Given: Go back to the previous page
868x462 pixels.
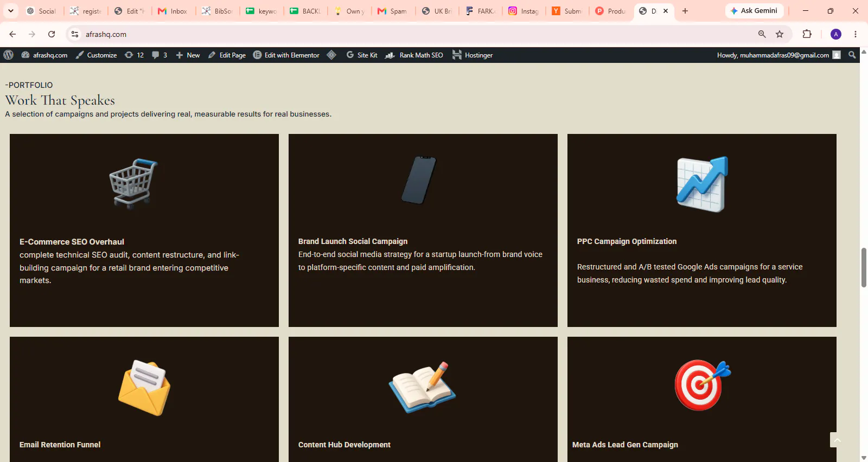Looking at the screenshot, I should (x=12, y=34).
